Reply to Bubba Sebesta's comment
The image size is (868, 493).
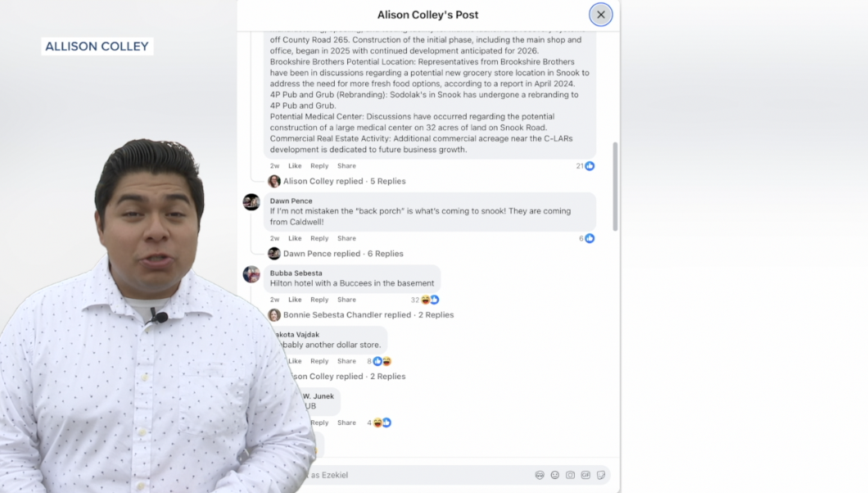[319, 300]
